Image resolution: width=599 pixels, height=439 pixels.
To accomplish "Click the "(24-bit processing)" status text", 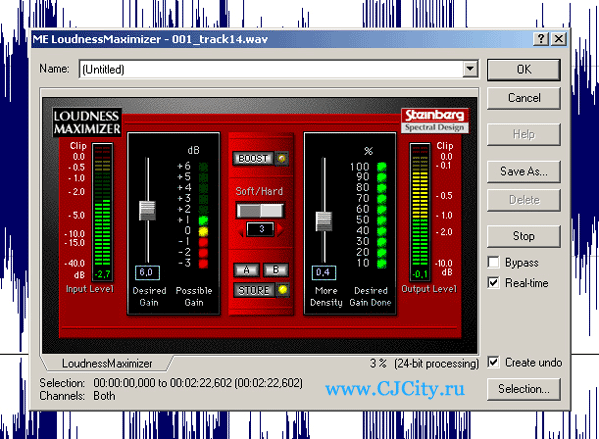I will tap(436, 363).
